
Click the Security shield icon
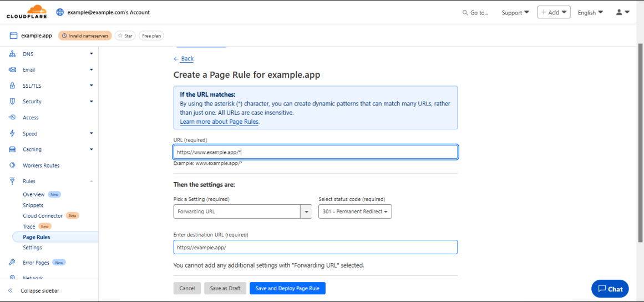click(12, 102)
